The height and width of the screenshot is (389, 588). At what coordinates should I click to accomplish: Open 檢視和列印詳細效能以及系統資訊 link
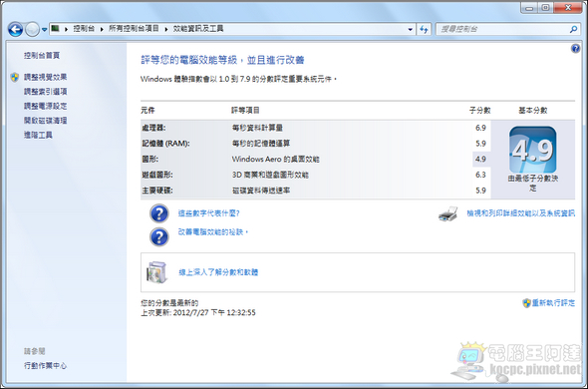(520, 213)
